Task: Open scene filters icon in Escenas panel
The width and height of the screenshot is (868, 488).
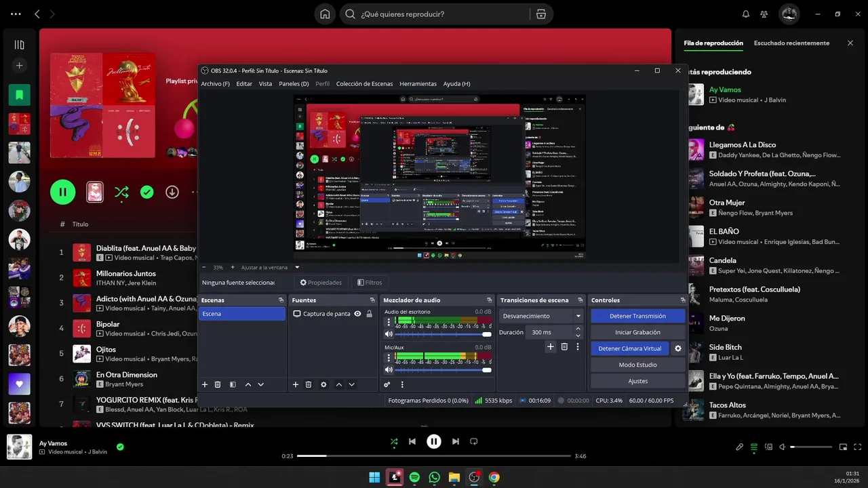Action: (x=233, y=384)
